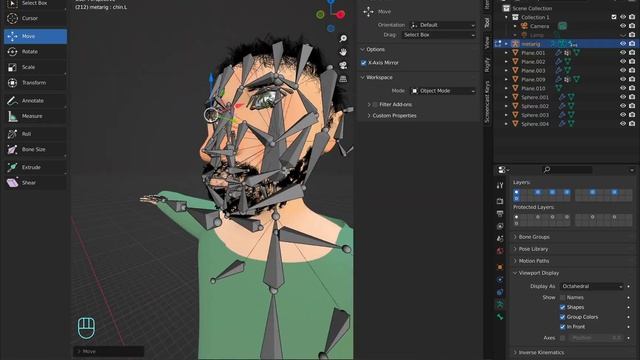The height and width of the screenshot is (360, 640).
Task: Open Drag Select Box dropdown
Action: (439, 35)
